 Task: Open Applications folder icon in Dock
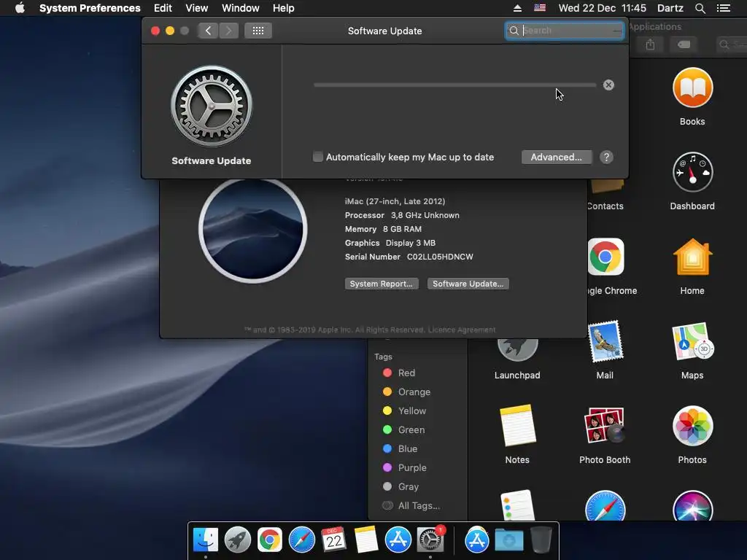click(x=477, y=540)
